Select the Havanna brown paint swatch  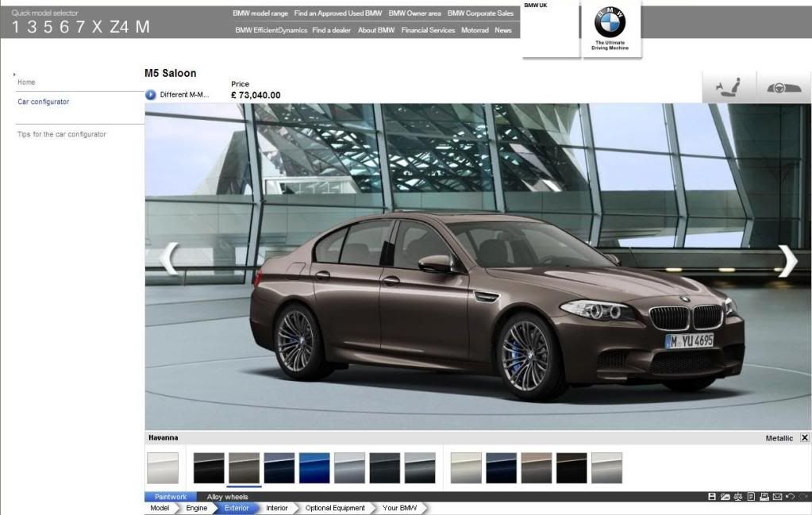(244, 468)
